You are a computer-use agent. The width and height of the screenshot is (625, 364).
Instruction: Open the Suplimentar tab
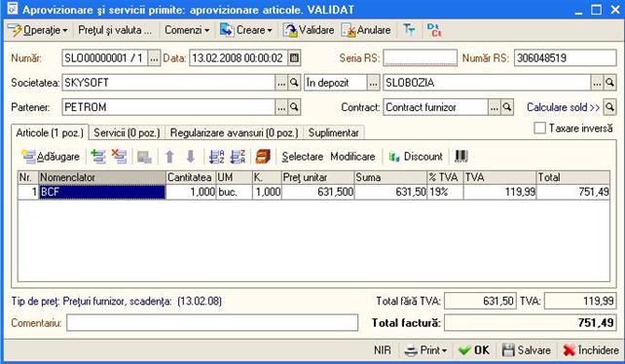[334, 132]
